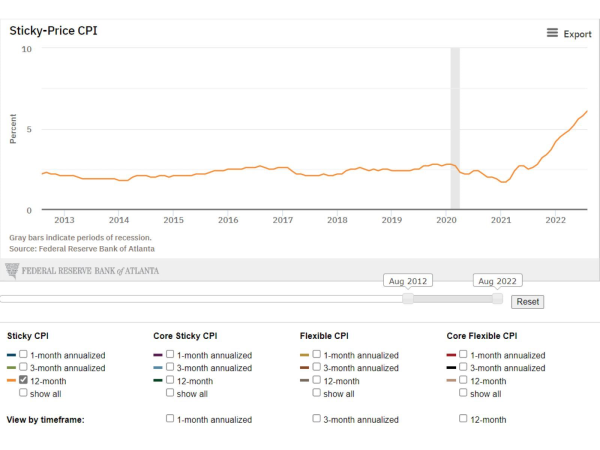
Task: Click the Federal Reserve Bank of Atlanta logo
Action: pos(82,271)
